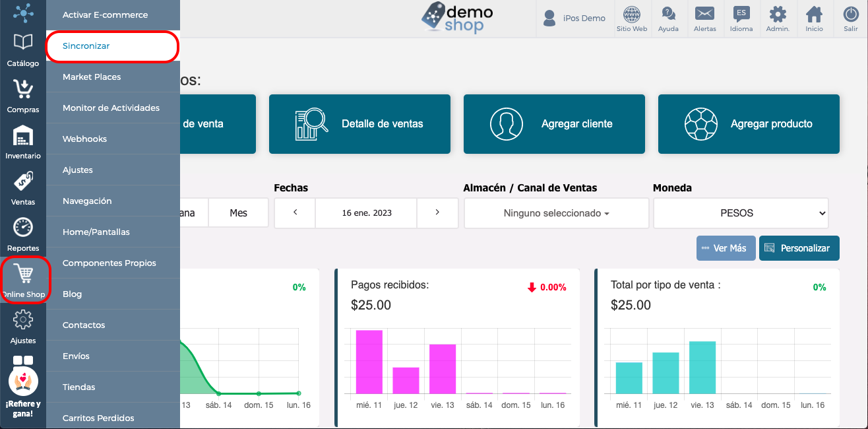The height and width of the screenshot is (429, 868).
Task: Open the Admin. gear icon
Action: tap(778, 18)
